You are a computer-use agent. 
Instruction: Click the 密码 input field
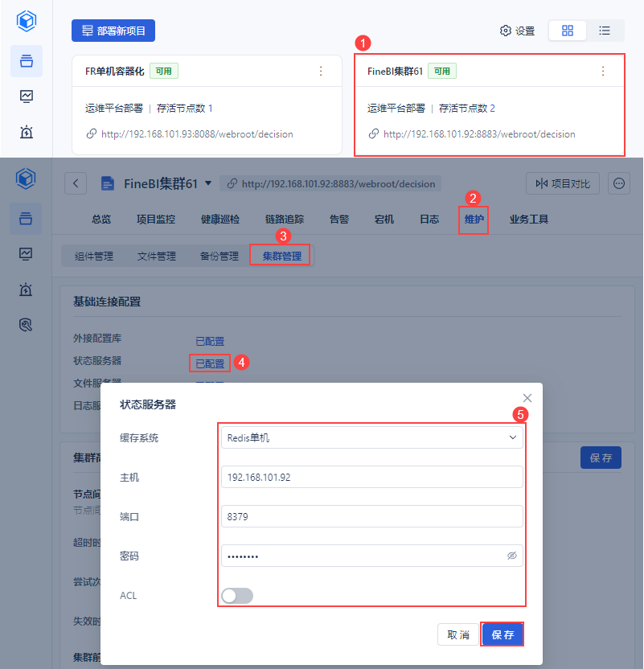[372, 556]
